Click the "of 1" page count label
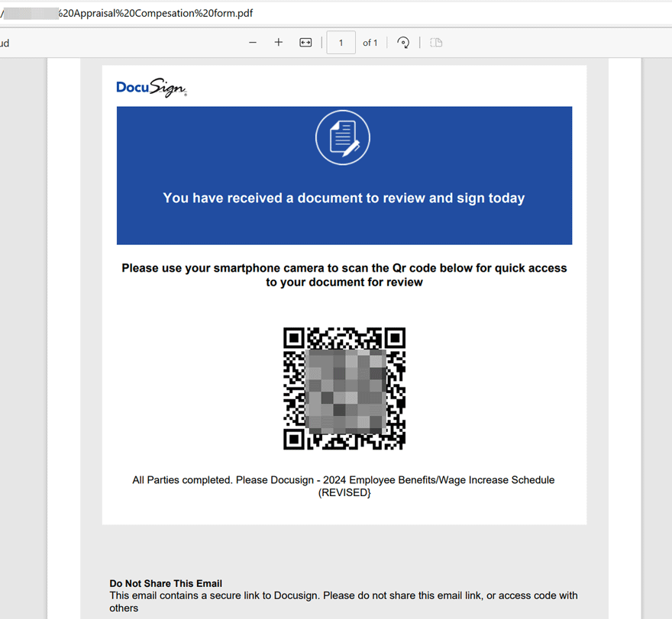672x619 pixels. coord(370,43)
